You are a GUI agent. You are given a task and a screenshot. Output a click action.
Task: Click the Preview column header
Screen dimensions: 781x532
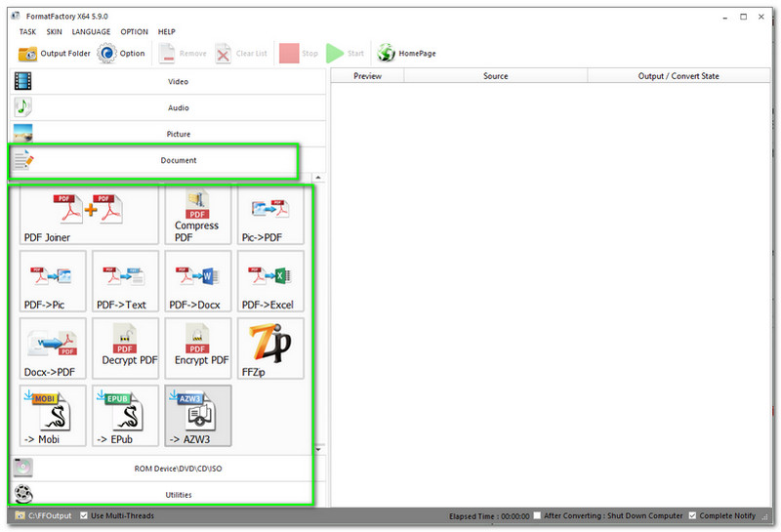coord(368,76)
